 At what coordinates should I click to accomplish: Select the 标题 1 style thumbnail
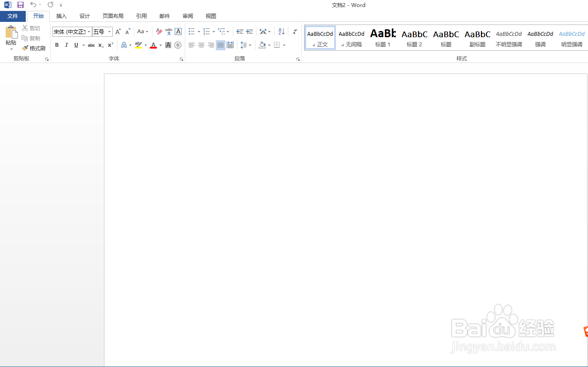383,38
